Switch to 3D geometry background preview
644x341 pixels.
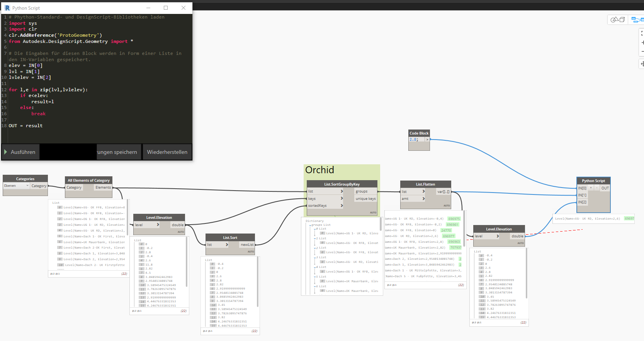coord(618,19)
